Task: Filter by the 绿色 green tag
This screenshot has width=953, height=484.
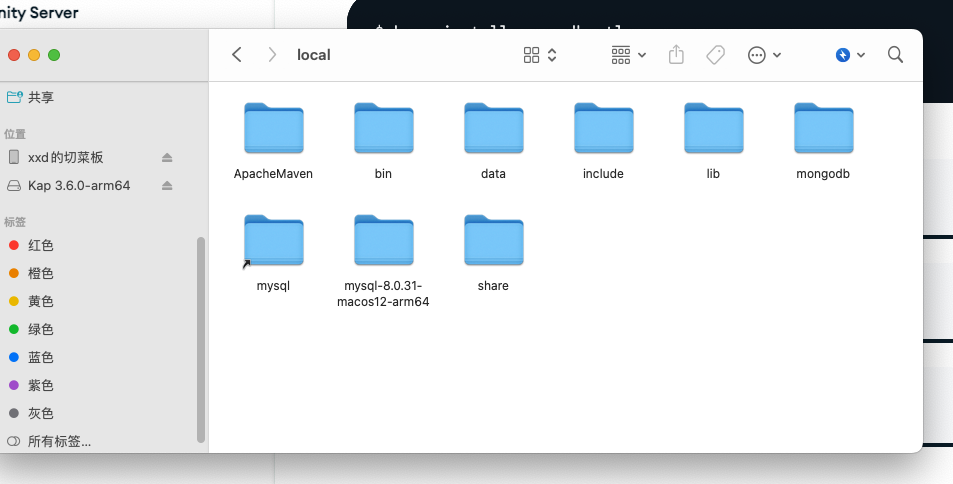Action: (x=40, y=329)
